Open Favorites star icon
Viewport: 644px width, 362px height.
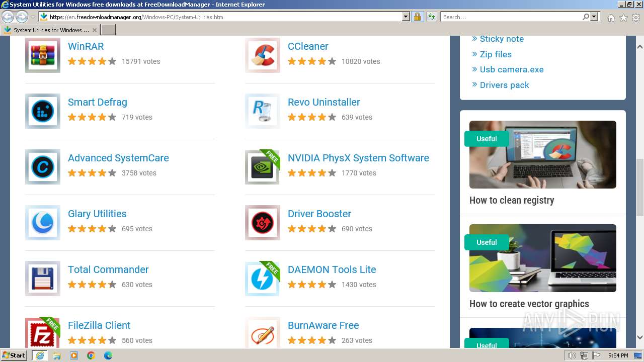tap(623, 18)
